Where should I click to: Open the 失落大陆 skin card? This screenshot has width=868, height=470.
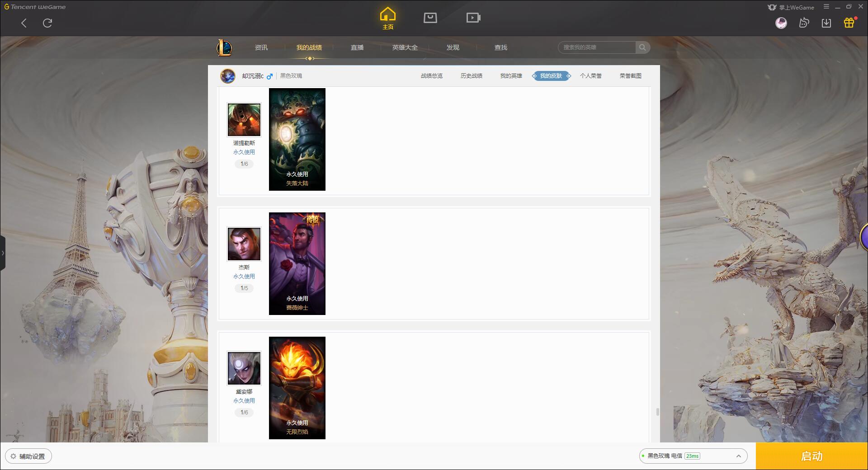(x=297, y=139)
